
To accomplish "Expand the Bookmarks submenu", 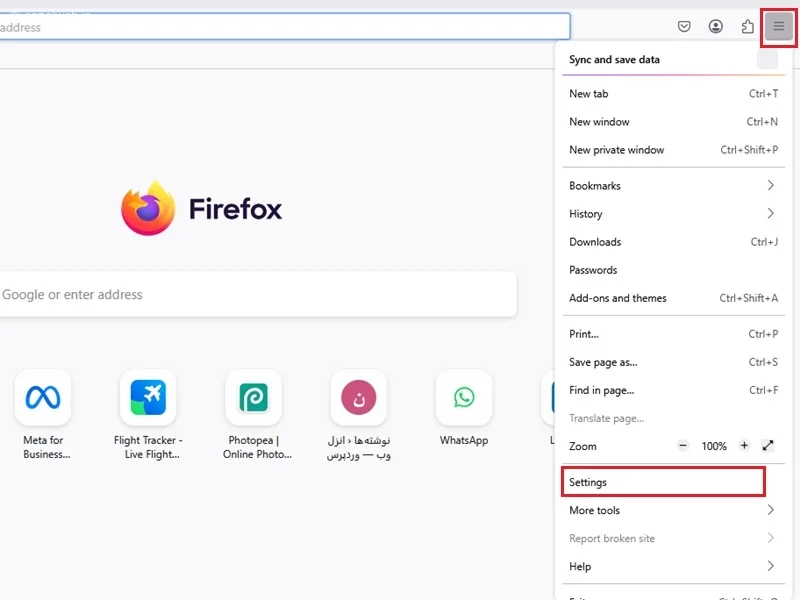I will tap(672, 186).
